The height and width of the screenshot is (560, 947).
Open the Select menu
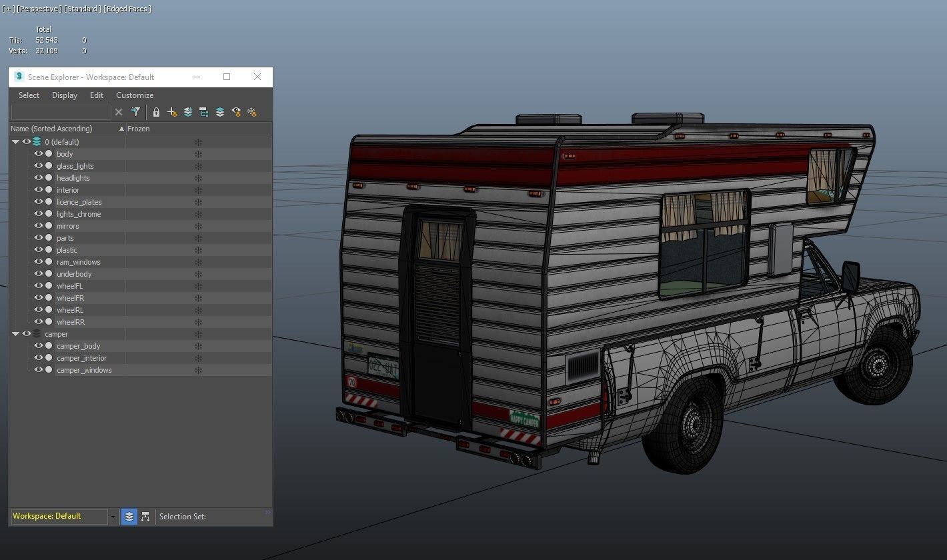29,95
